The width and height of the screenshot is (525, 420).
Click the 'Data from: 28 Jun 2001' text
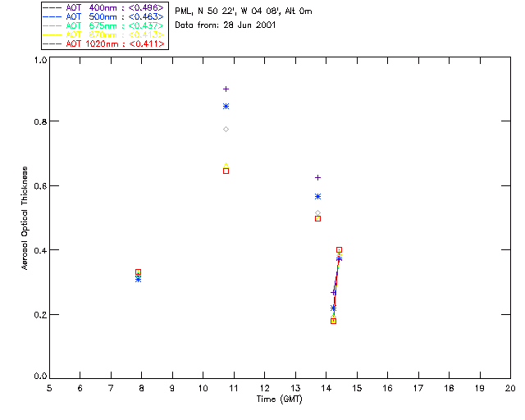tap(226, 25)
